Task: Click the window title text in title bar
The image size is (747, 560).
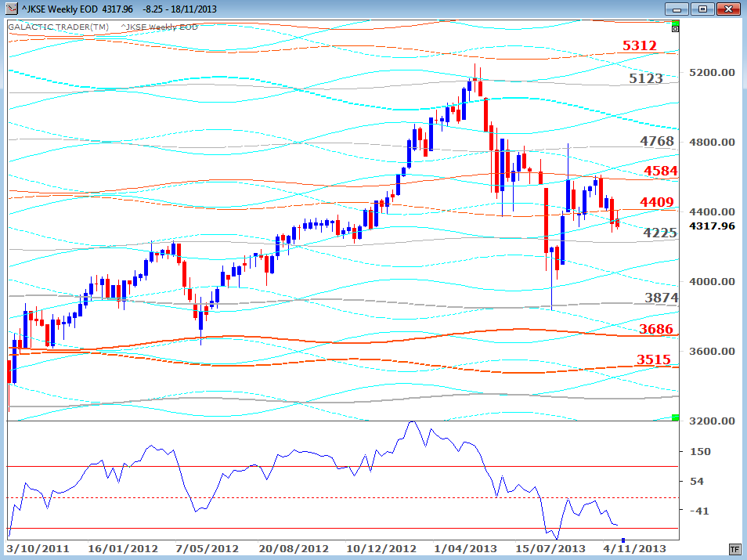Action: click(119, 9)
